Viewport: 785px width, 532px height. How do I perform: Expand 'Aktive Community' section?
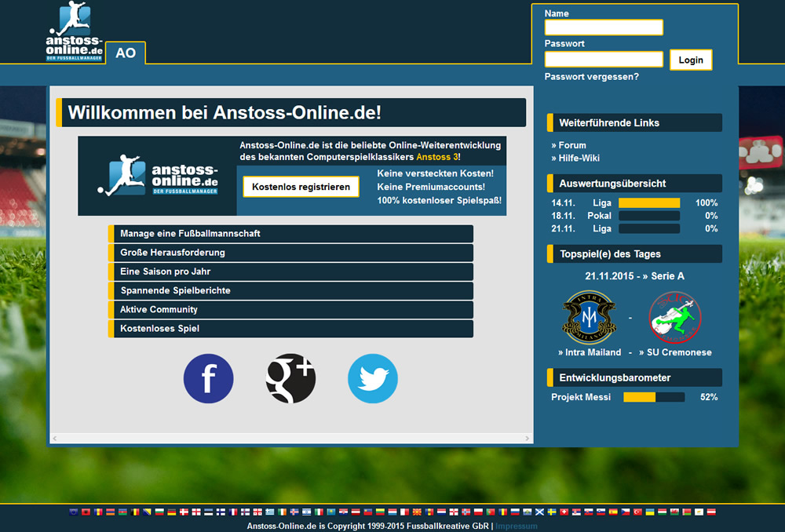[291, 310]
